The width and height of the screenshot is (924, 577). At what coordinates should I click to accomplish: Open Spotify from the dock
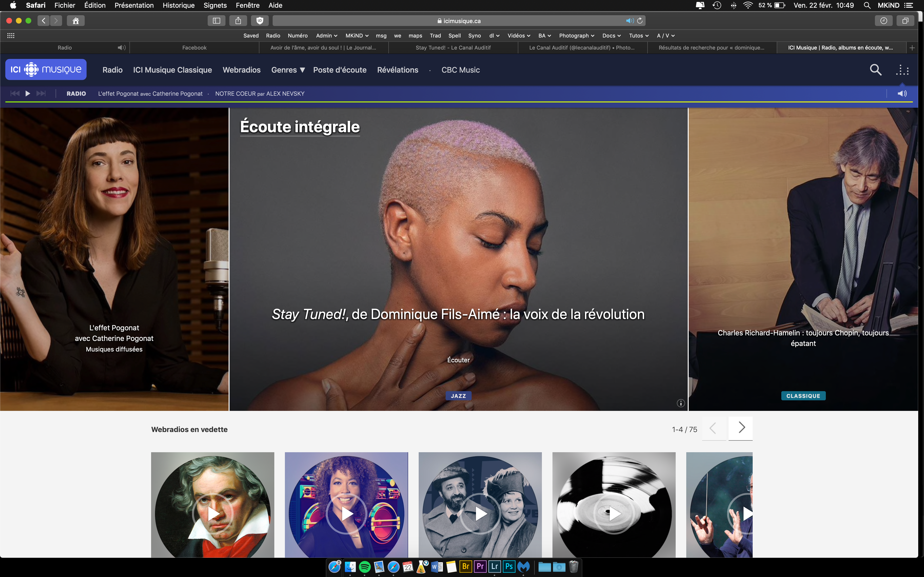point(365,567)
